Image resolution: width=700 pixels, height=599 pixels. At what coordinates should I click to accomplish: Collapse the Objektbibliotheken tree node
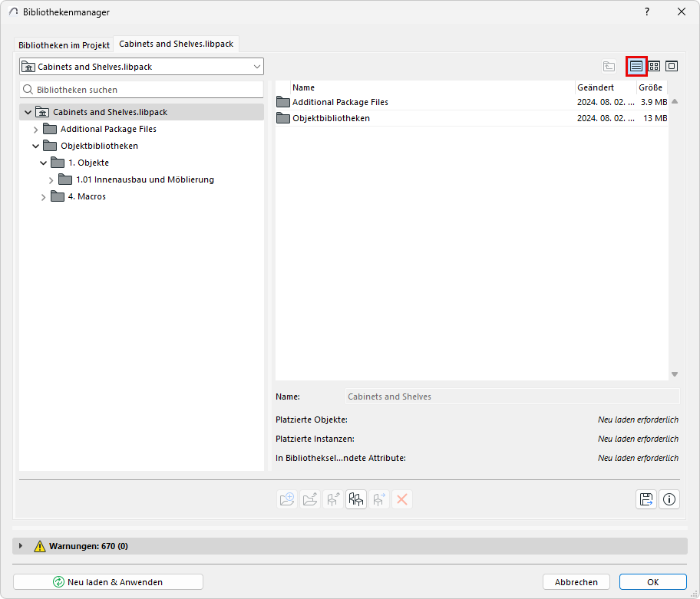point(36,146)
